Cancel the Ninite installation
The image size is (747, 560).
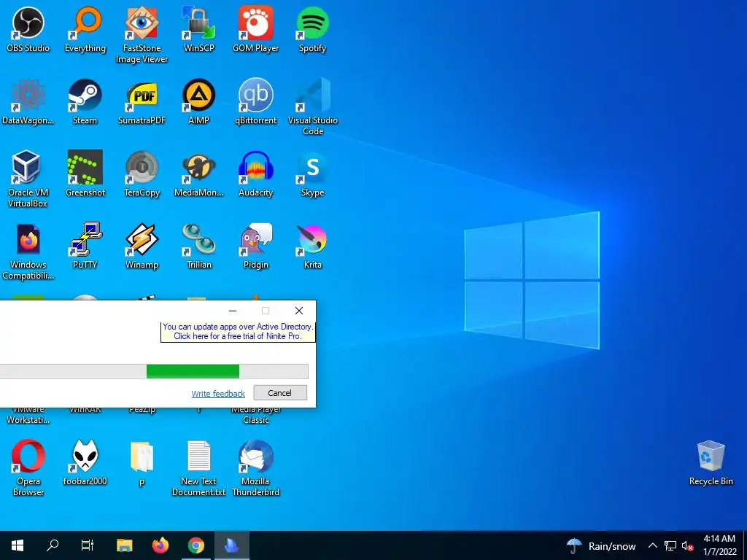(x=280, y=393)
